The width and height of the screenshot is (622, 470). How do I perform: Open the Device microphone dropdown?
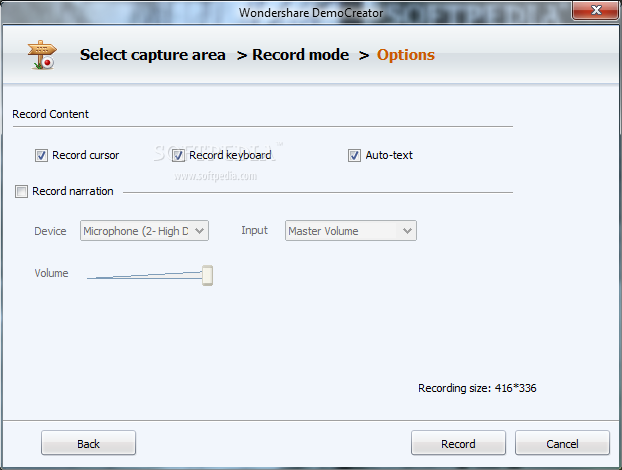click(144, 231)
